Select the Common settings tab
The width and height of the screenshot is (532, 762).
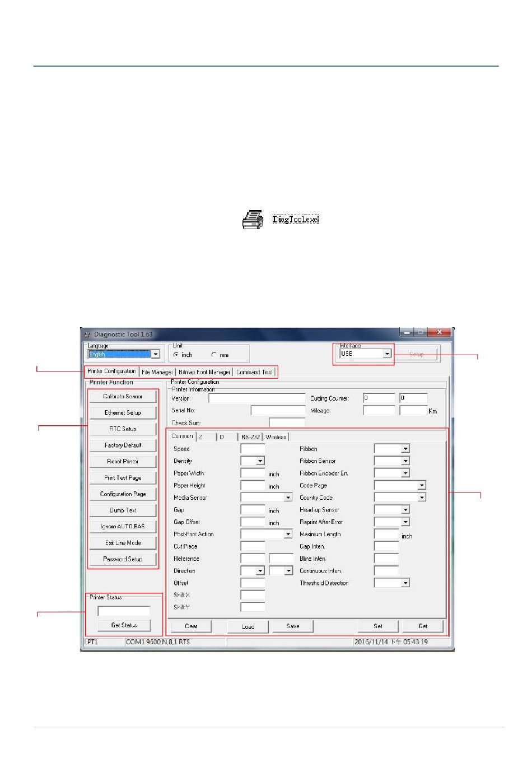click(182, 436)
